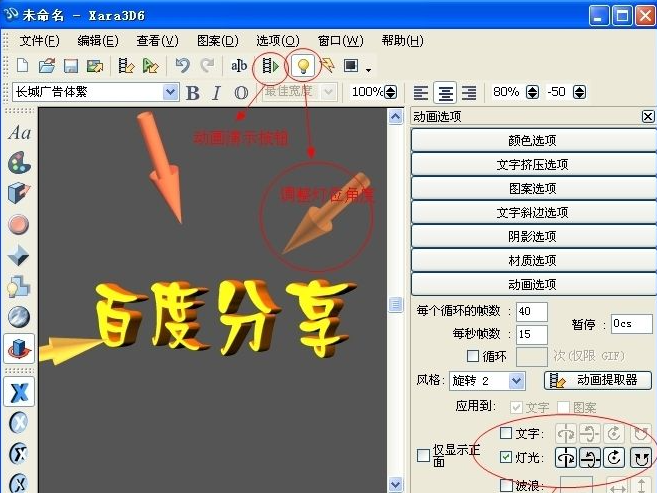The image size is (657, 493).
Task: Expand the 风格 style dropdown showing 旋转 2
Action: (516, 381)
